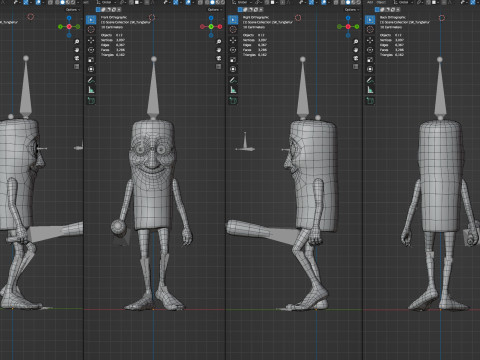Click the pan hand icon in Right Orthographic viewport
The width and height of the screenshot is (480, 360).
pos(356,50)
